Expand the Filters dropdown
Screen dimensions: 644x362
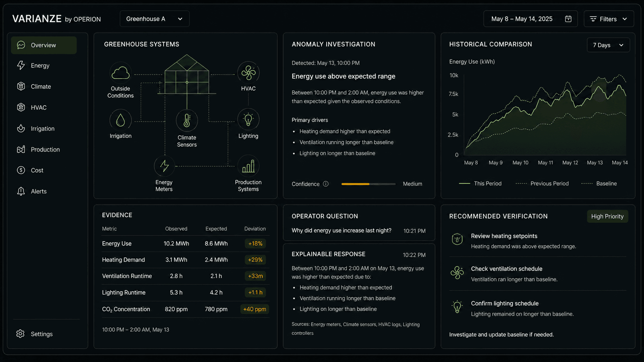pos(609,19)
